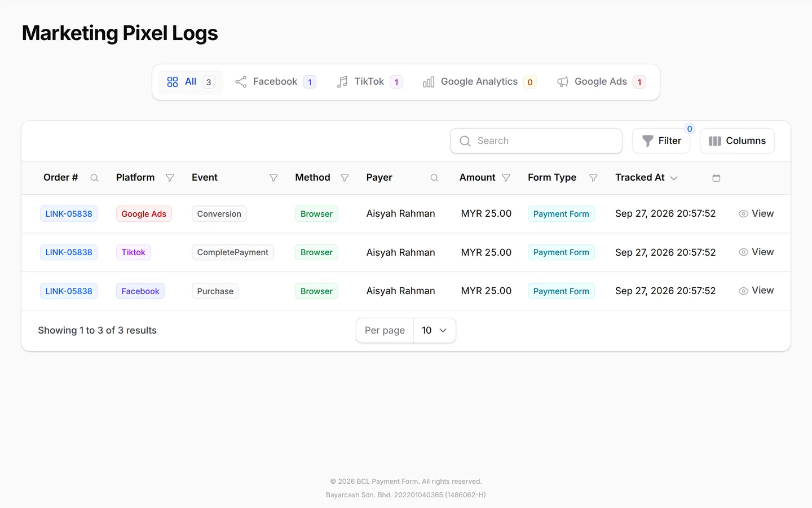812x508 pixels.
Task: View details of the Google Ads row
Action: point(756,213)
